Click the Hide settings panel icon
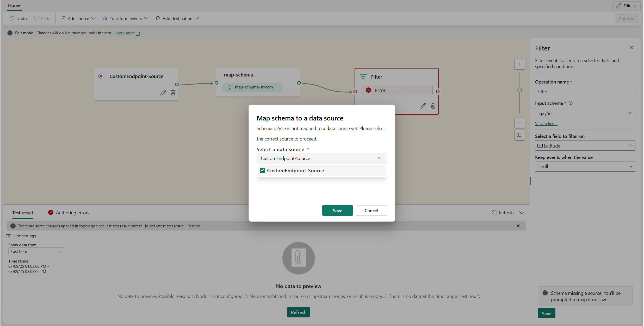Screen dimensions: 644x326 9,236
